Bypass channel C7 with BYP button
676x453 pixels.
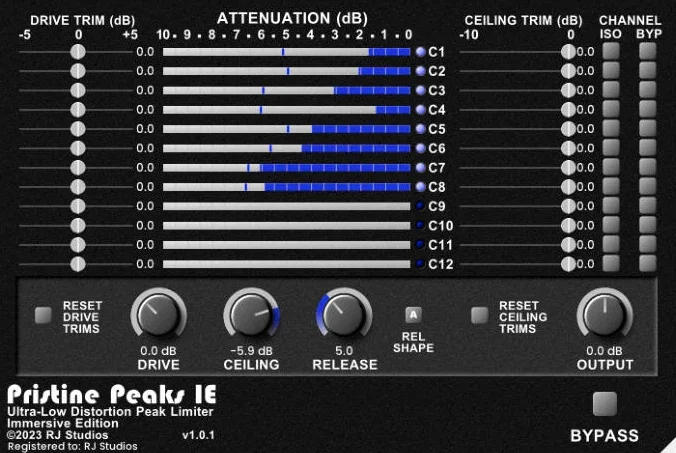[648, 167]
